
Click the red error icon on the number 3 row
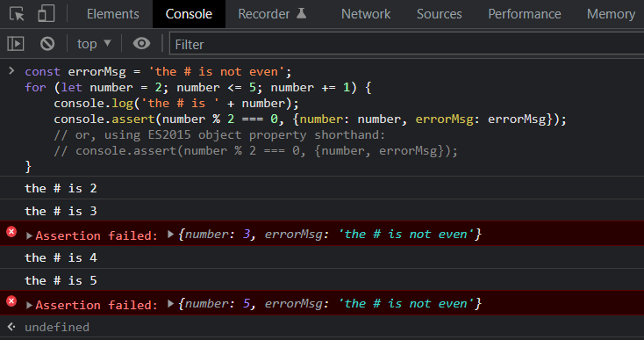(11, 232)
